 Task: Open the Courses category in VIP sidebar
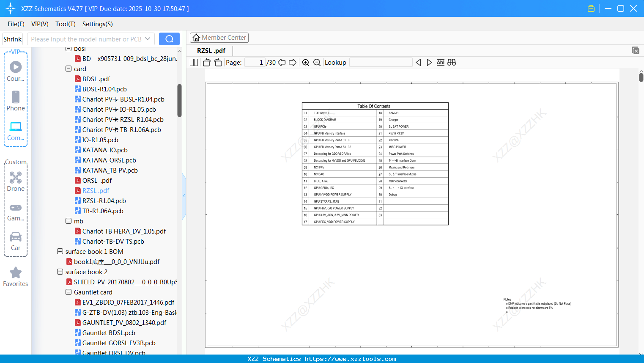16,71
